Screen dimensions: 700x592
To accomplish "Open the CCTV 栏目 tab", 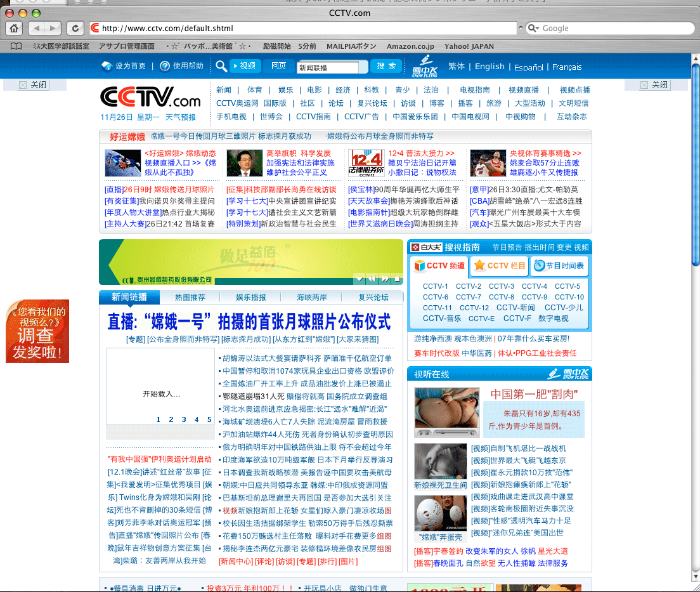I will (x=499, y=266).
